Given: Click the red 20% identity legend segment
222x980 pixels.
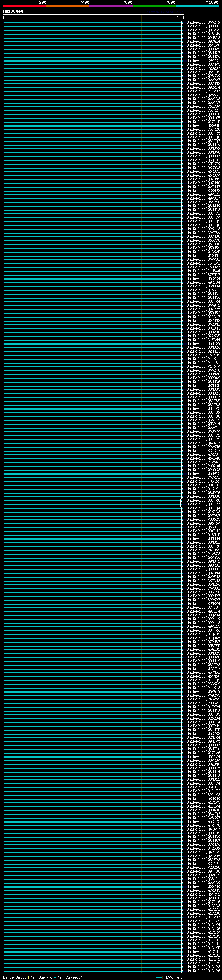Looking at the screenshot, I should 25,6.
